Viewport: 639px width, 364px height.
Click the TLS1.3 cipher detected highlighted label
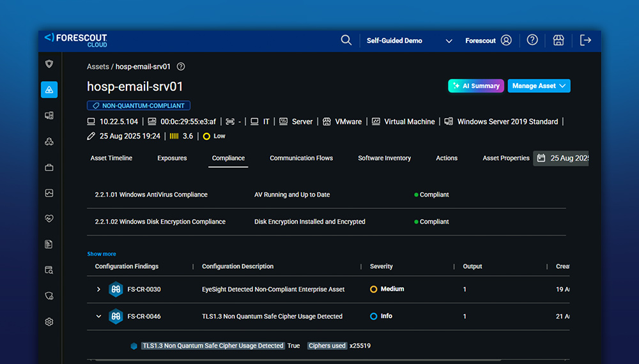[x=213, y=345]
